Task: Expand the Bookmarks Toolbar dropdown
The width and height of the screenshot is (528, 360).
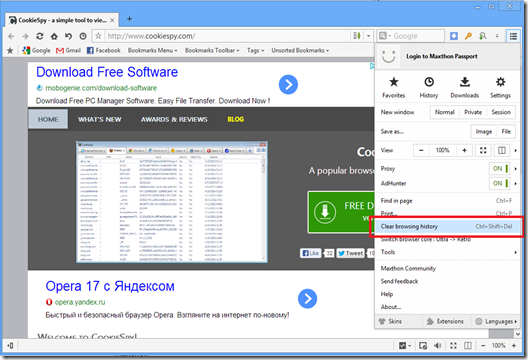Action: click(x=212, y=51)
